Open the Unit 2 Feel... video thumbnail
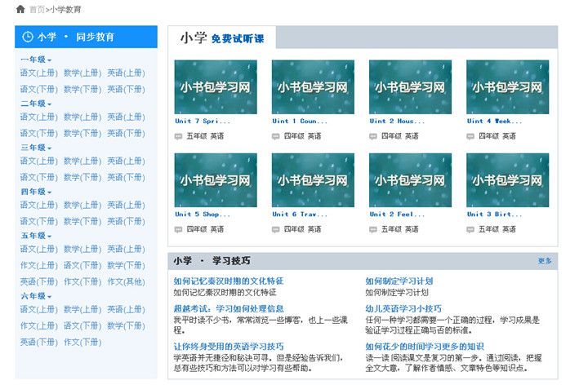Image resolution: width=588 pixels, height=385 pixels. pos(410,180)
